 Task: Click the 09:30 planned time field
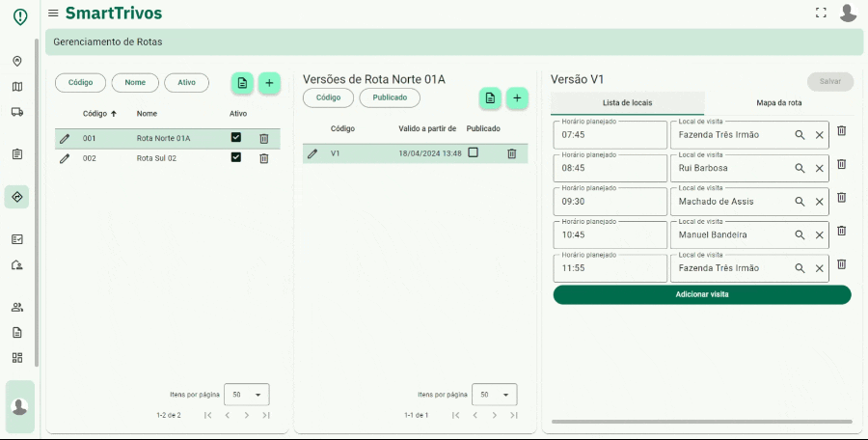[x=610, y=202]
